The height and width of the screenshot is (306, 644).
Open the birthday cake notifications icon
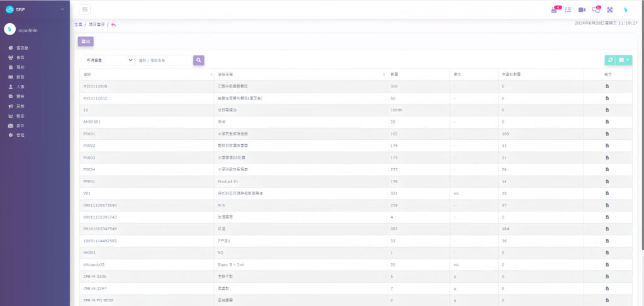click(554, 9)
